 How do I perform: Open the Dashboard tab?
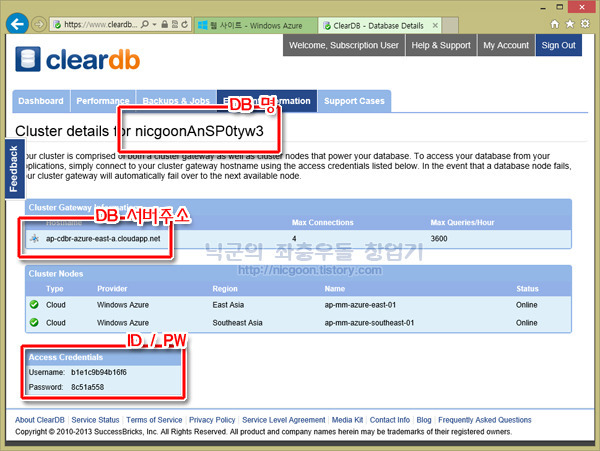coord(41,101)
